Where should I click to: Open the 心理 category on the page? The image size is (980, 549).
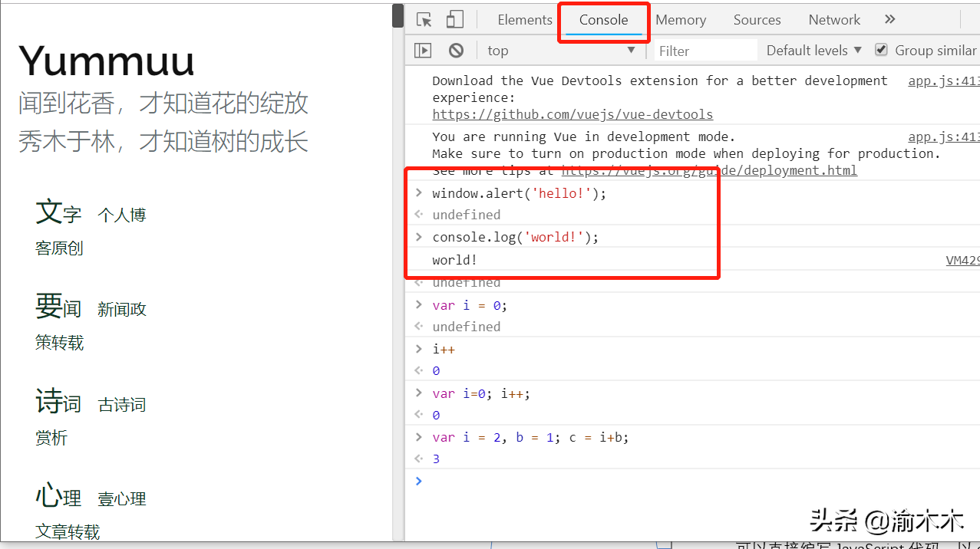click(58, 496)
